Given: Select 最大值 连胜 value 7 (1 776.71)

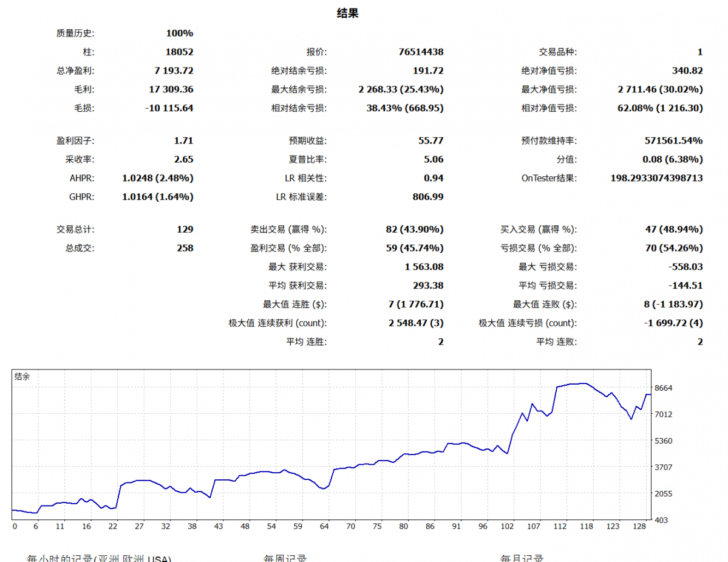Looking at the screenshot, I should click(416, 304).
